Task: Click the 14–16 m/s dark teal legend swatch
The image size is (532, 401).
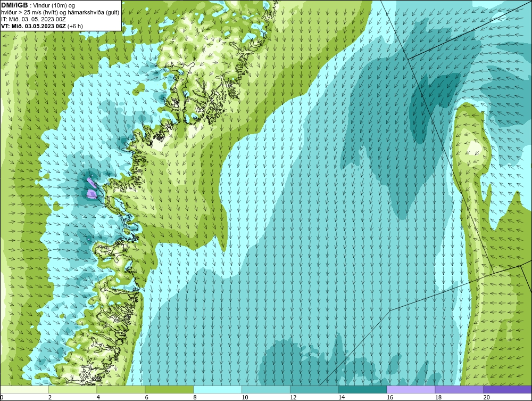Action: pos(363,389)
